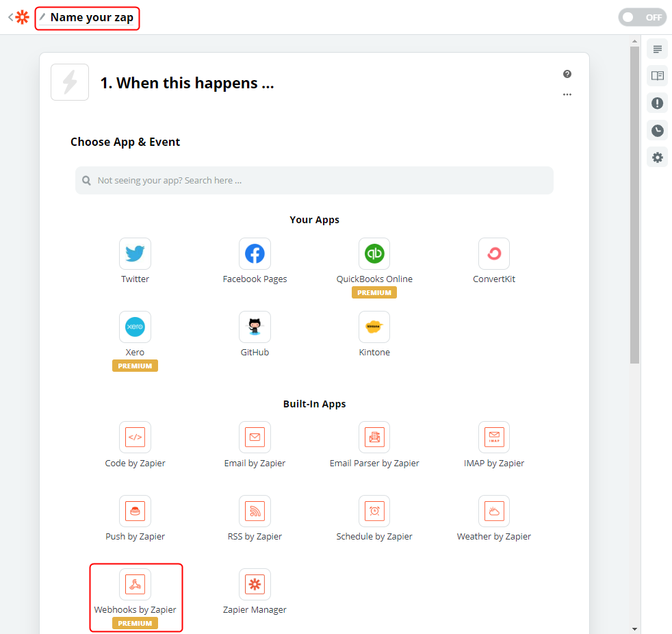Screen dimensions: 672x634
Task: Click the IMAP by Zapier label
Action: pos(493,464)
